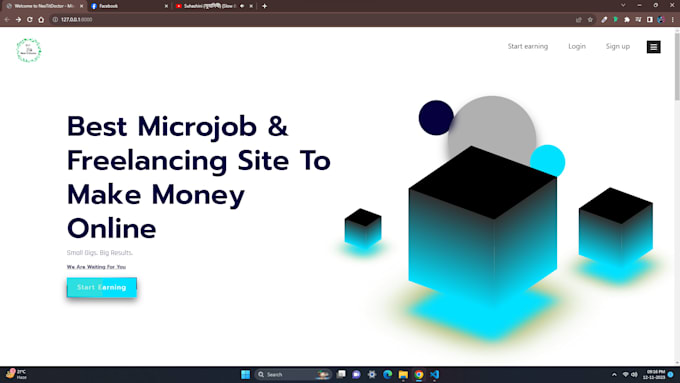The height and width of the screenshot is (383, 680).
Task: Show hidden icons in system tray
Action: coord(614,374)
